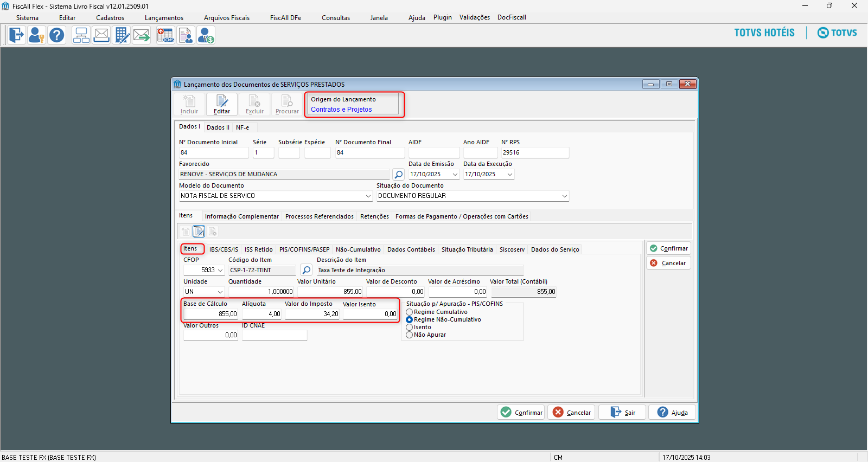Open the Arquivos Fiscais menu

227,18
